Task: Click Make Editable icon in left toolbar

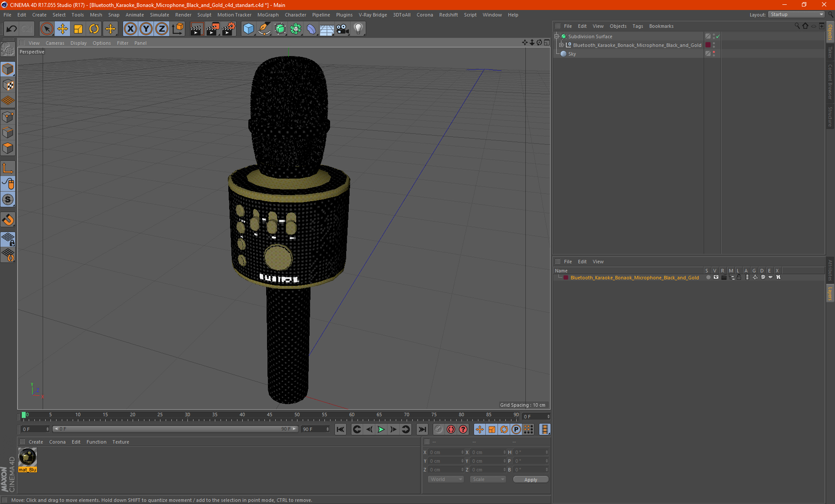Action: tap(8, 50)
